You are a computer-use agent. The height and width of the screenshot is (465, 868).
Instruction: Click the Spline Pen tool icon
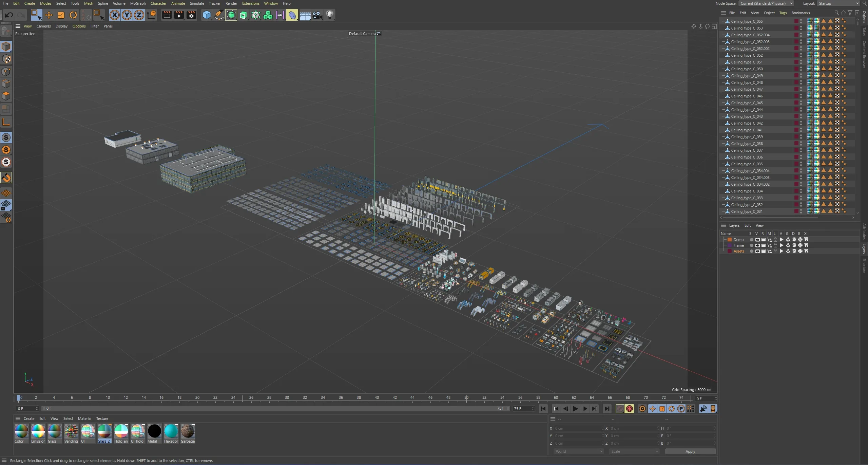click(219, 15)
